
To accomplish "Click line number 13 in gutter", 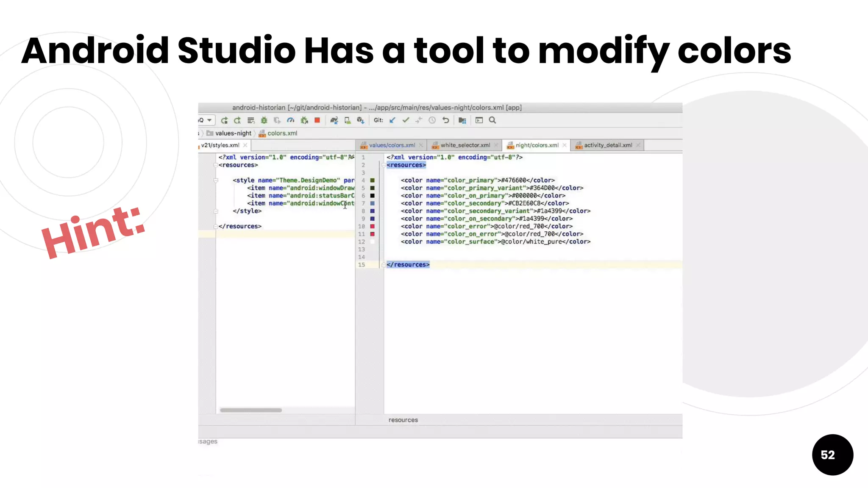I will [x=362, y=250].
